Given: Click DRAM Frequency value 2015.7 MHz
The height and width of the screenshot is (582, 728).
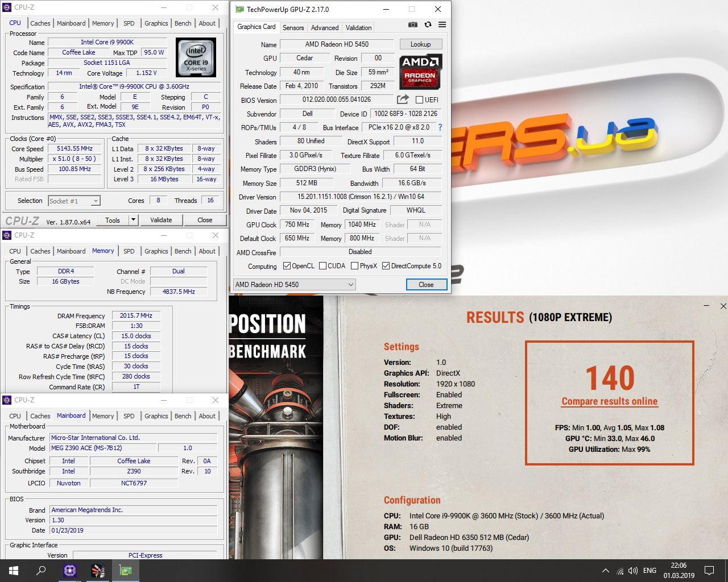Looking at the screenshot, I should point(136,315).
